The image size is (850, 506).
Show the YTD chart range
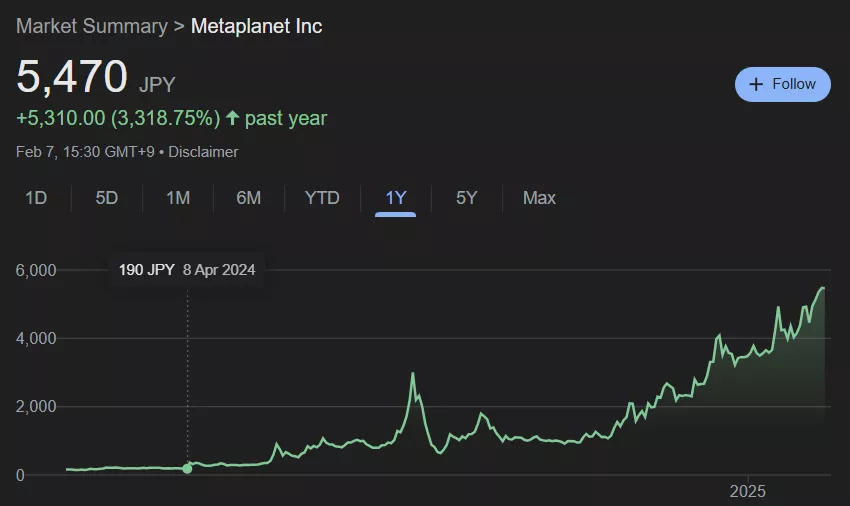(x=322, y=198)
